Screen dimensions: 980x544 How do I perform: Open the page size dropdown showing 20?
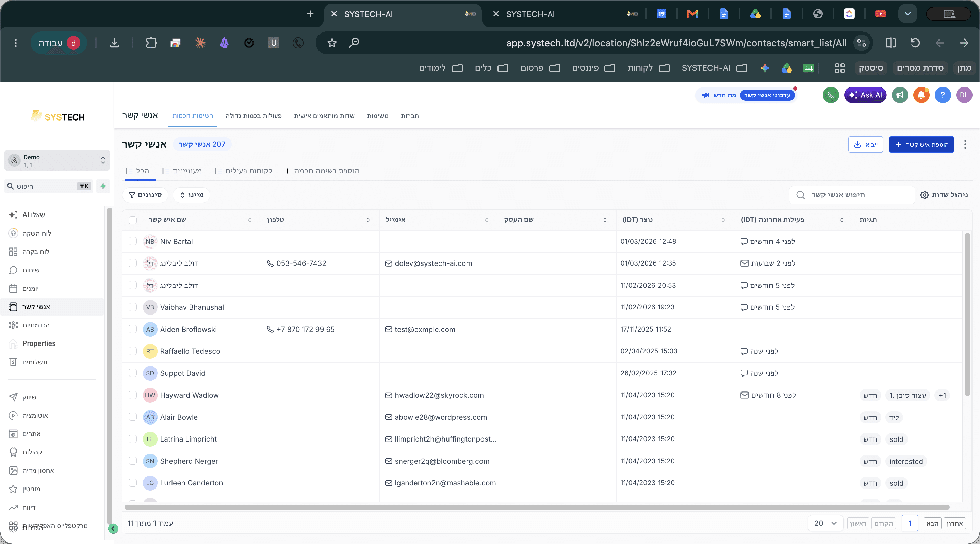[825, 524]
